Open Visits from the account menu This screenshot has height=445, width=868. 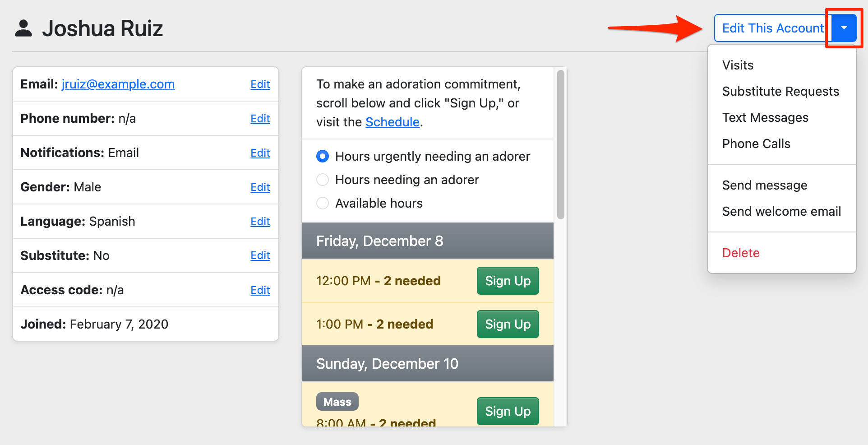coord(738,65)
